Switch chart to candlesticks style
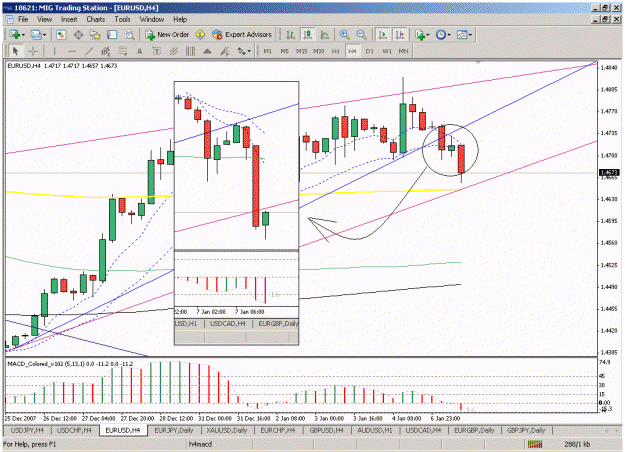Viewport: 625px width, 452px height. coord(308,35)
